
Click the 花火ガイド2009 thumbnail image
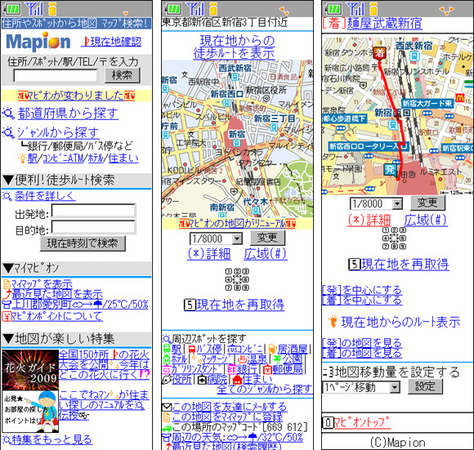pyautogui.click(x=30, y=369)
